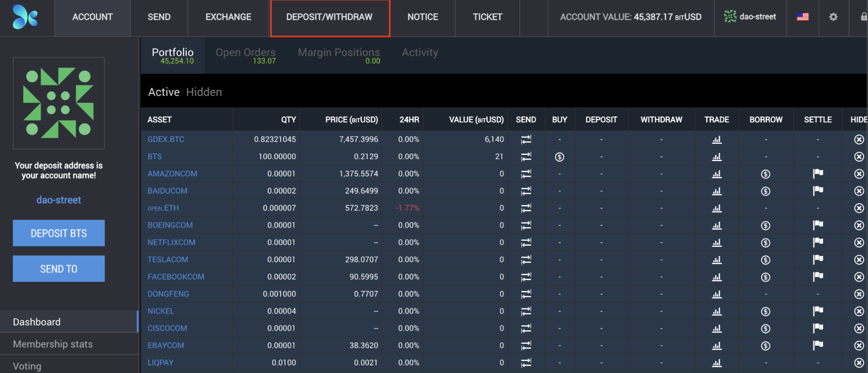Click the OPEN.ETH send transfer icon
This screenshot has width=868, height=373.
click(526, 208)
